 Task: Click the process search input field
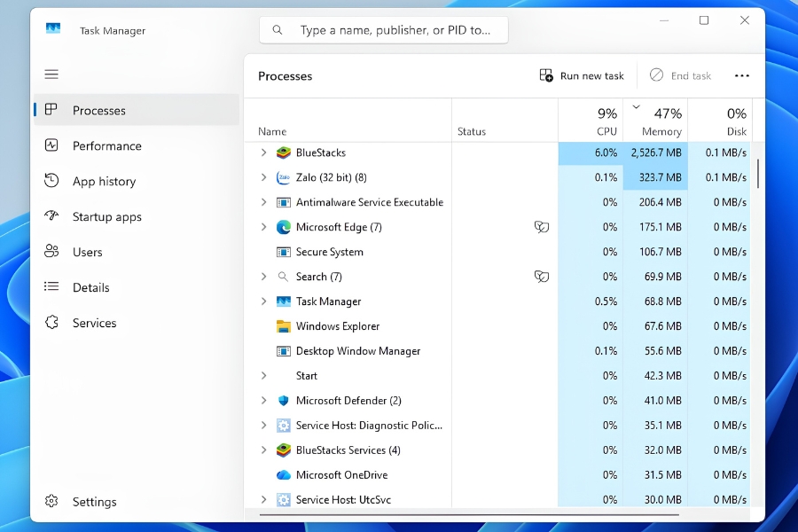click(x=384, y=30)
